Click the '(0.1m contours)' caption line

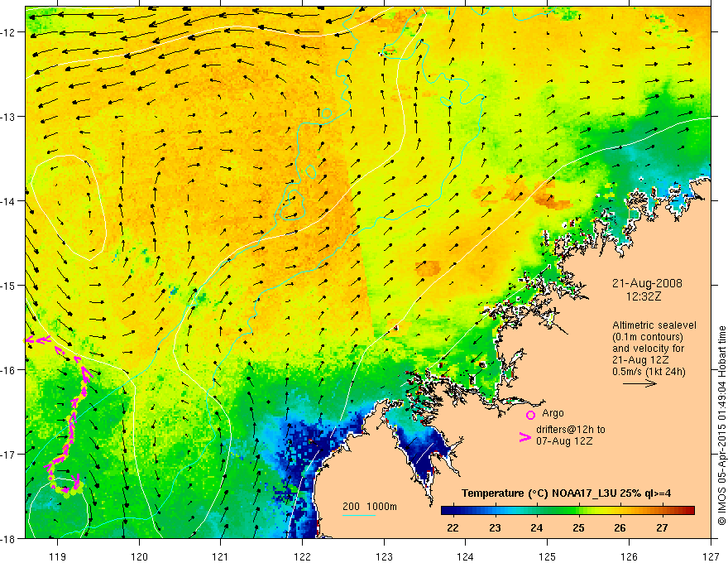pyautogui.click(x=648, y=337)
